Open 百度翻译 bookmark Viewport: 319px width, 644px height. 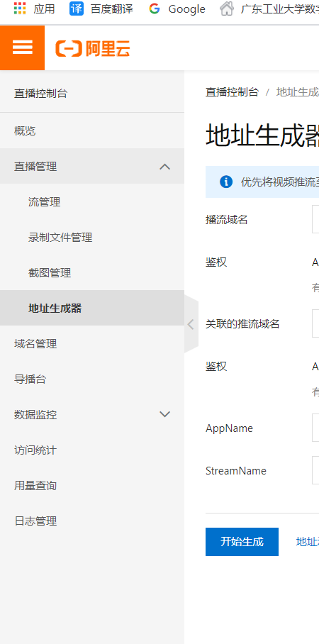[x=112, y=9]
